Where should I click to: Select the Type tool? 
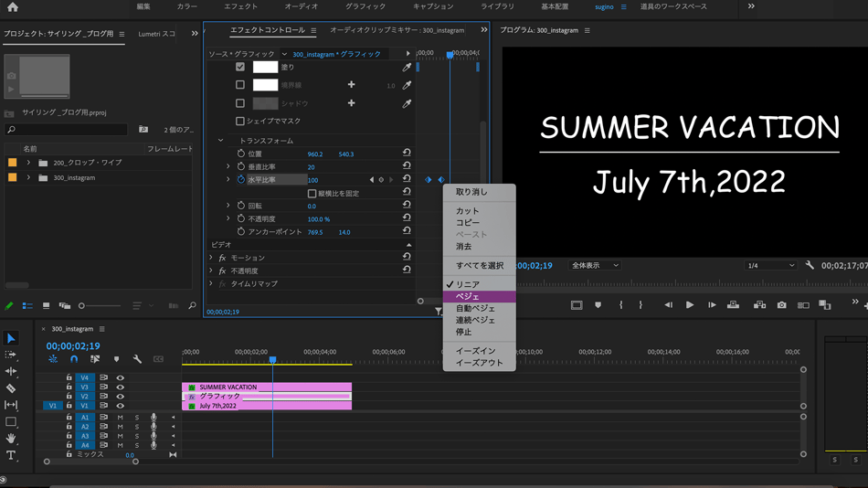point(11,455)
